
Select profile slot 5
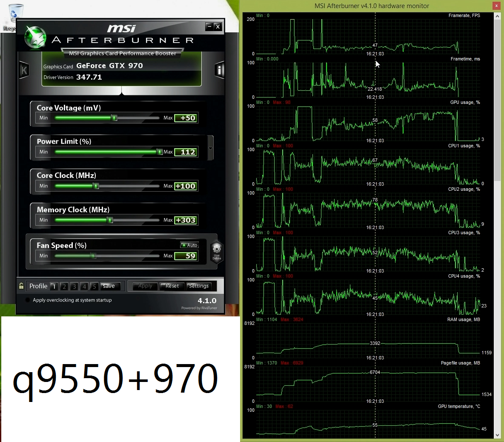tap(94, 286)
